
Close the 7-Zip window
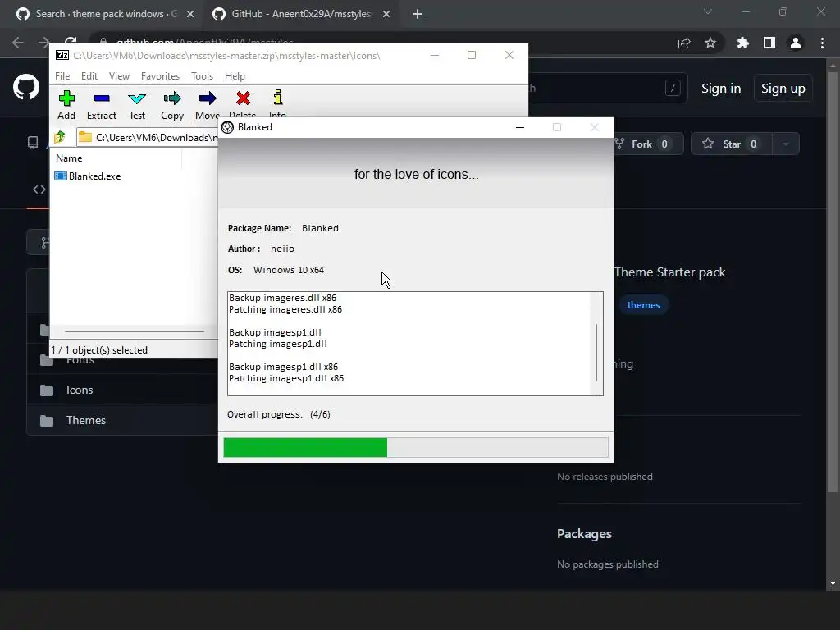509,55
